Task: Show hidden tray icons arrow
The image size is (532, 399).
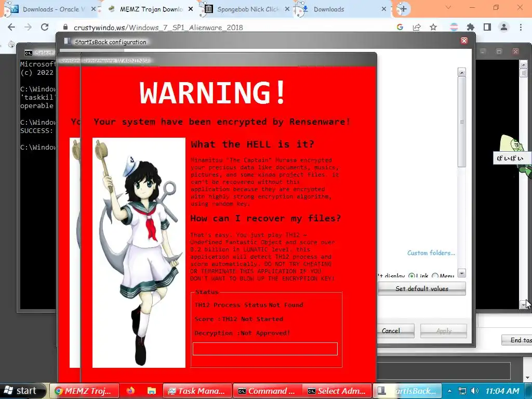Action: [449, 391]
